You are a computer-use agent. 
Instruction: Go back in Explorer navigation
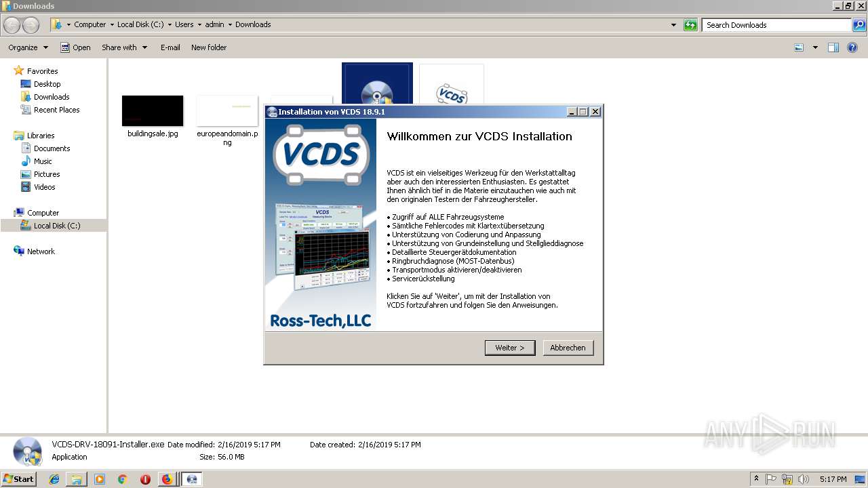pyautogui.click(x=12, y=25)
